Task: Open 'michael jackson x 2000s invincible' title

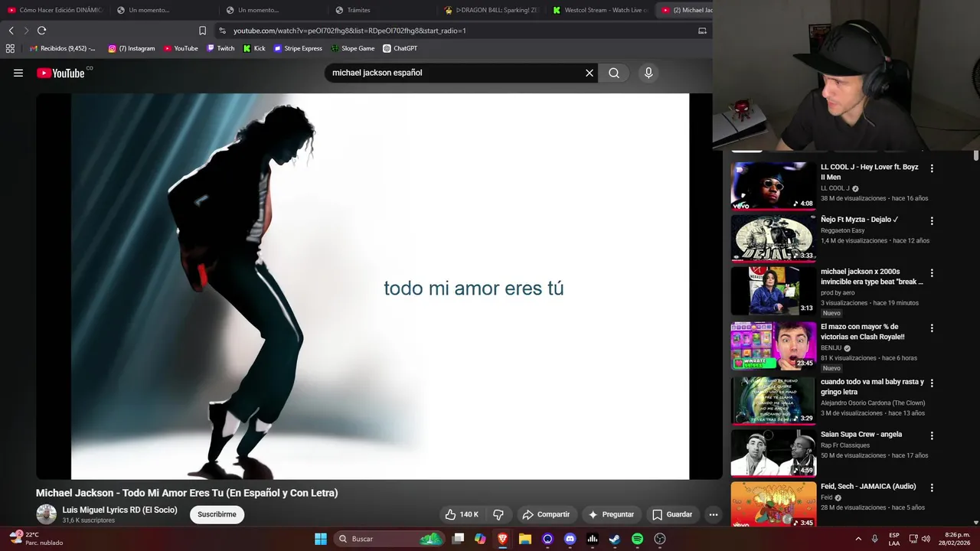Action: [x=872, y=276]
